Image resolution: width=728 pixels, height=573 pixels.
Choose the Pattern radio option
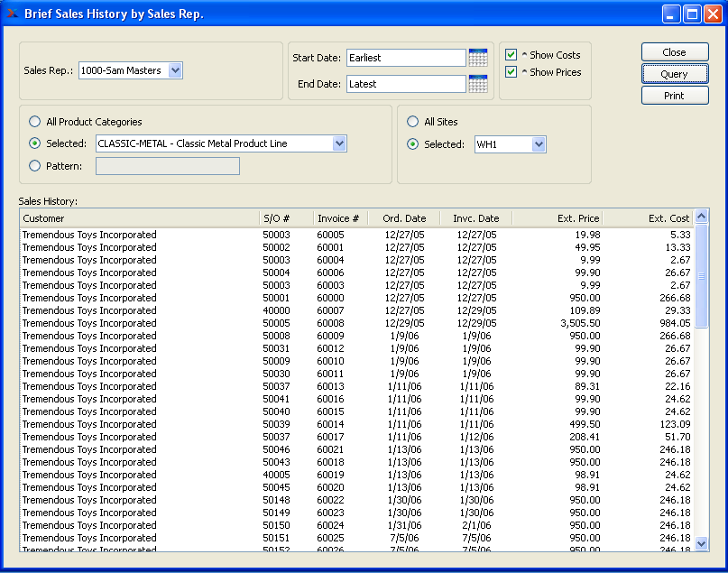pos(35,166)
